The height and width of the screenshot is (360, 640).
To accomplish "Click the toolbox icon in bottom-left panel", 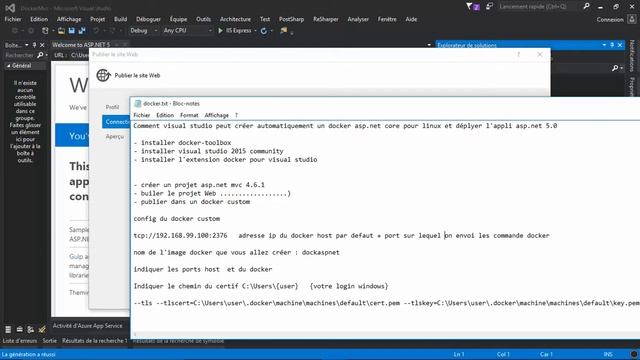I will tap(19, 329).
